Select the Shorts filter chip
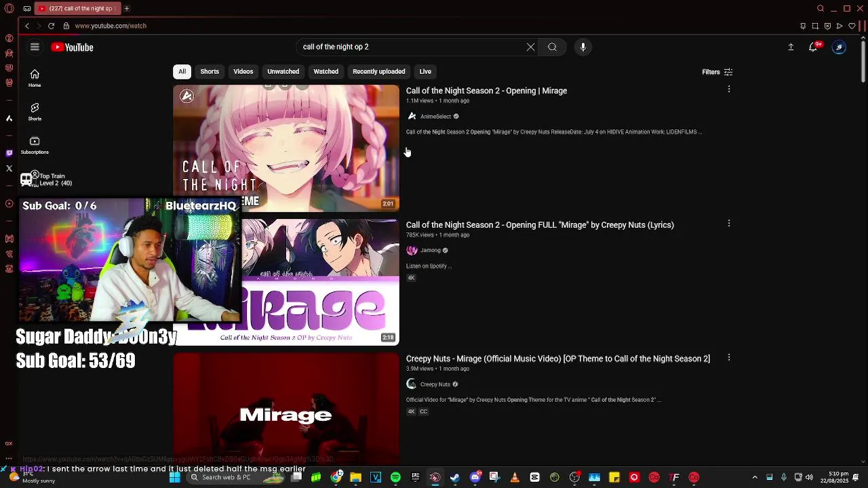 click(210, 71)
